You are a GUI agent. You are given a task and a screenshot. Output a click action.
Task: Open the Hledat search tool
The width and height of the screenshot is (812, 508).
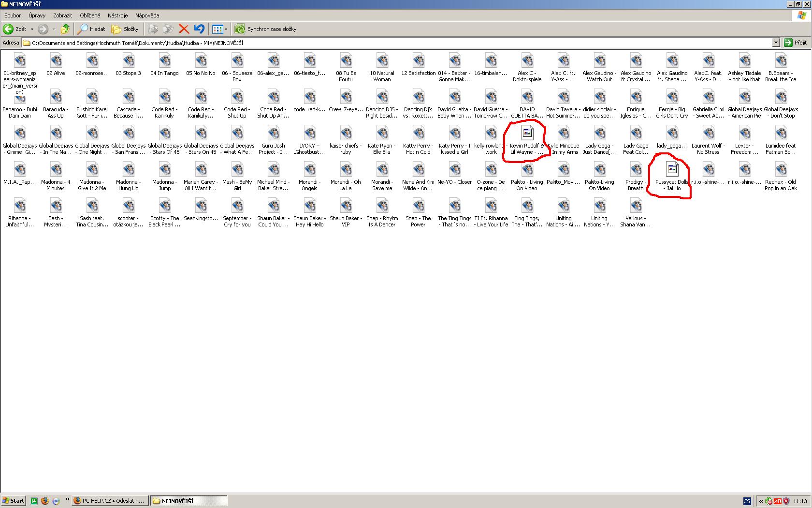tap(92, 29)
